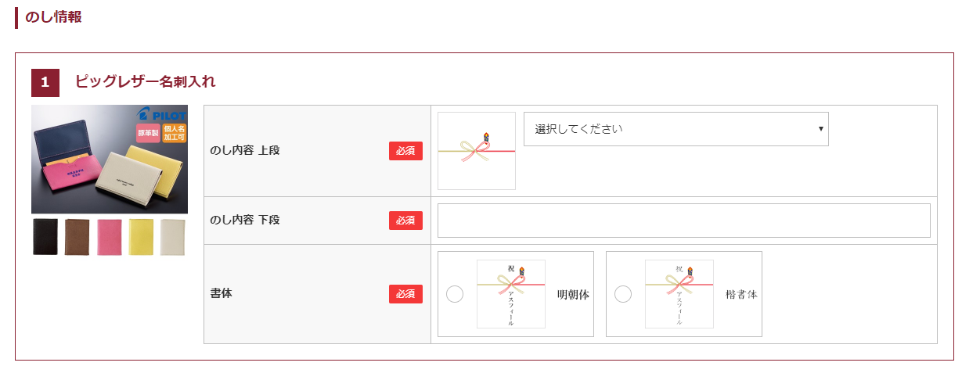
Task: Choose the pink card case color thumbnail
Action: [110, 237]
